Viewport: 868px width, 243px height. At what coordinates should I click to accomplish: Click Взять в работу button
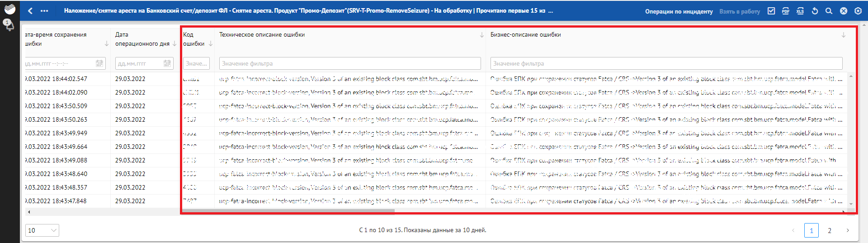(740, 11)
